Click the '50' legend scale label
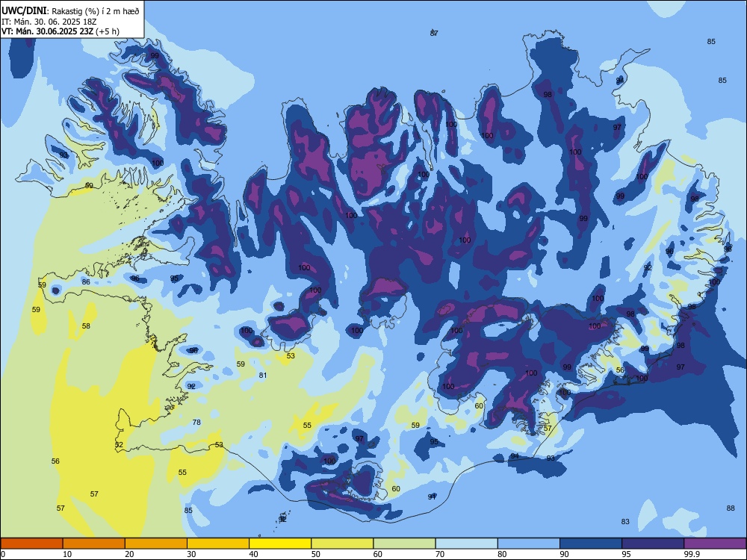 point(316,554)
